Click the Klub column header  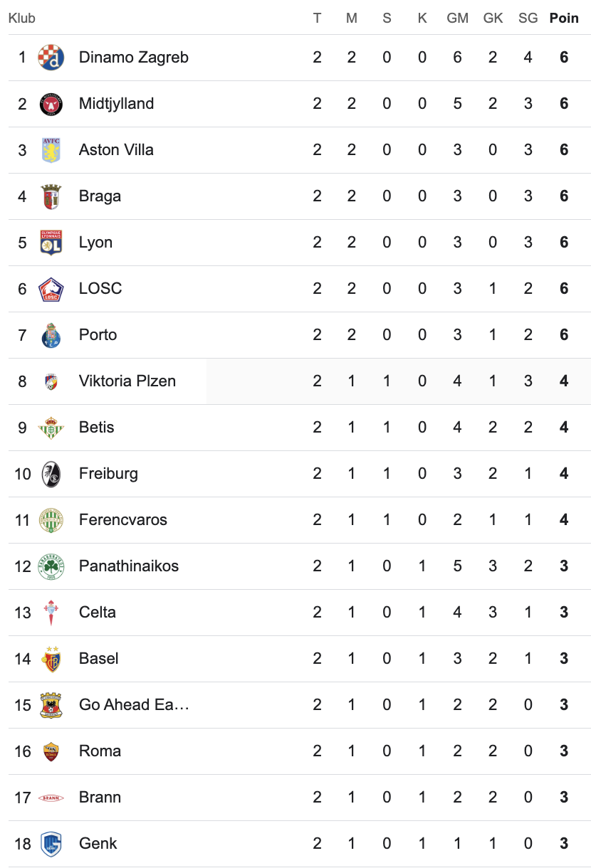pos(21,18)
